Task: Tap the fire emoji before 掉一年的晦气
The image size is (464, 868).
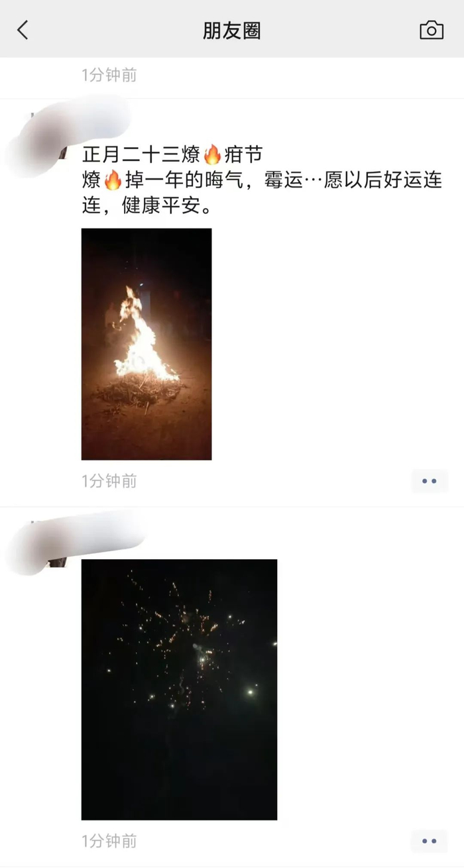Action: tap(113, 180)
